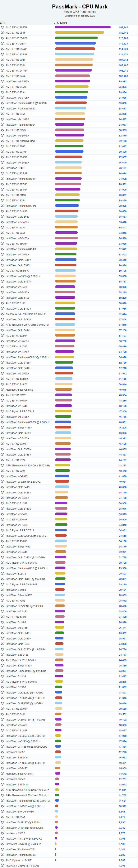Open the Intel Xeon w7-3565X link
138x868 pixels.
coord(17,163)
